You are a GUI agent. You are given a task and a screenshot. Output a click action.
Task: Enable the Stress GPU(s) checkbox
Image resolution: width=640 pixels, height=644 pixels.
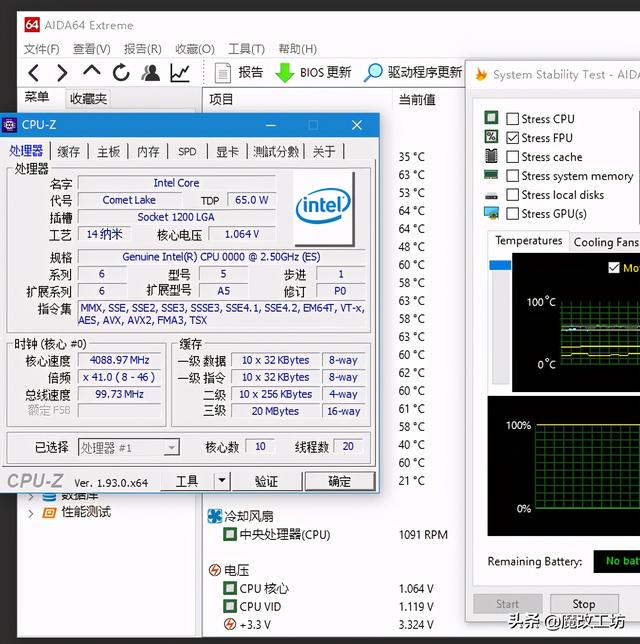[x=512, y=214]
